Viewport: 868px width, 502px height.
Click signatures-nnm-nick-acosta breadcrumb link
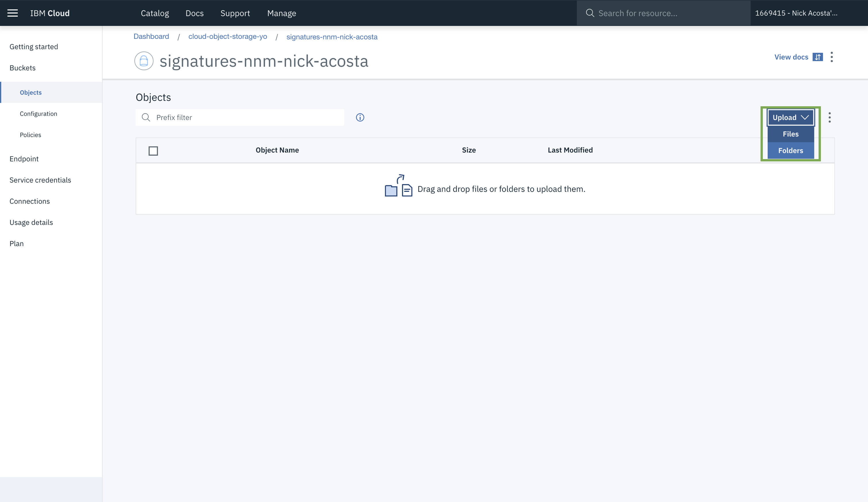click(332, 37)
